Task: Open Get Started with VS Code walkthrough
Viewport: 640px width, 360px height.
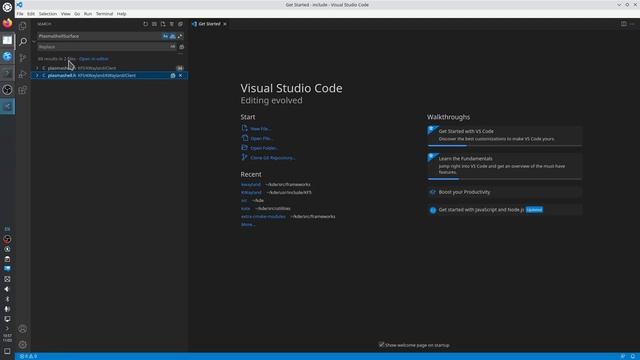Action: tap(504, 136)
